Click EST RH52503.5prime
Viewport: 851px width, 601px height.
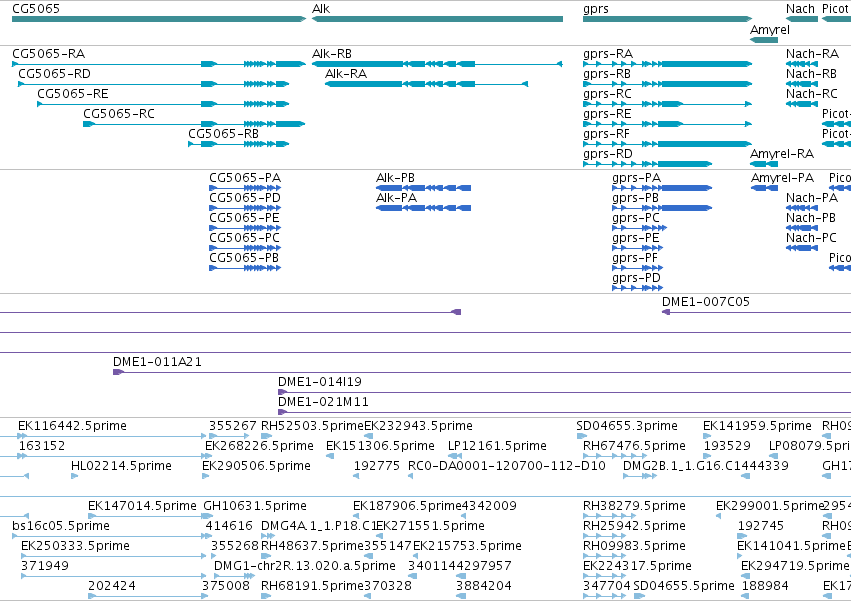pyautogui.click(x=312, y=426)
